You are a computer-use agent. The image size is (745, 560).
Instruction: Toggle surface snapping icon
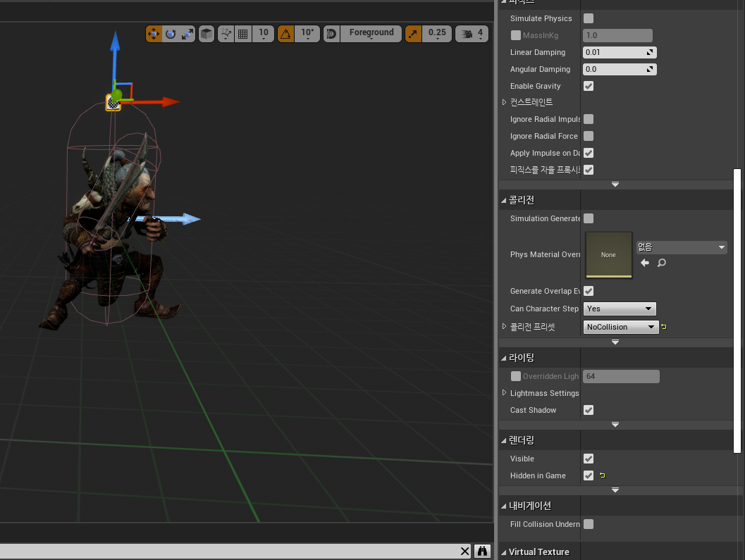pyautogui.click(x=226, y=34)
